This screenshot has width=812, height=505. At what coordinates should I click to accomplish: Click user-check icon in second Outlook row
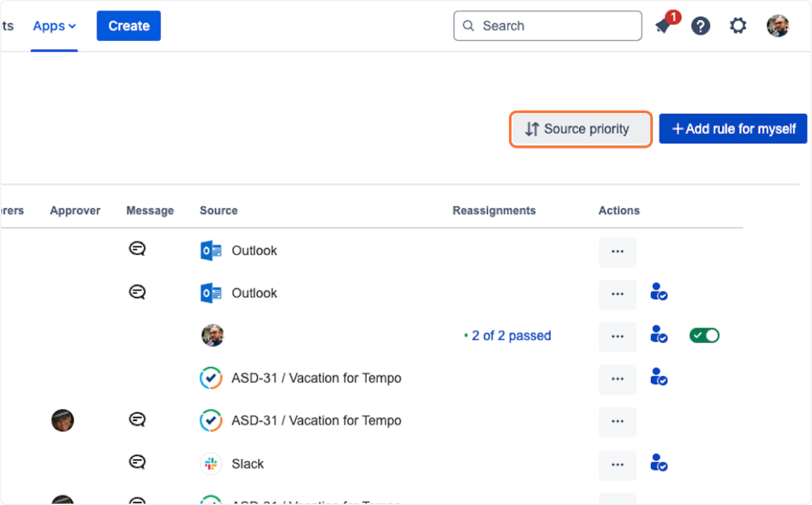(x=659, y=293)
